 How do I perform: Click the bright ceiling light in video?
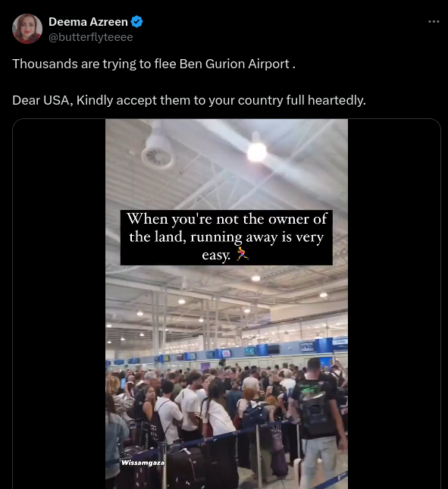point(257,152)
